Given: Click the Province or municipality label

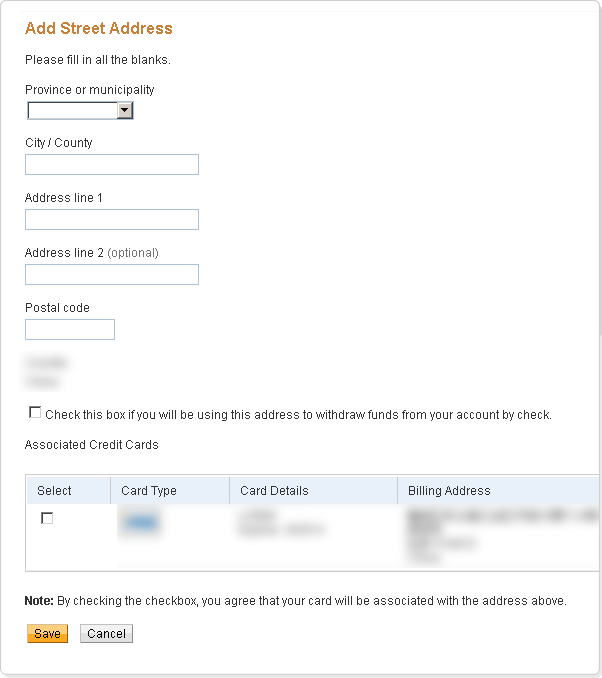Looking at the screenshot, I should tap(90, 90).
